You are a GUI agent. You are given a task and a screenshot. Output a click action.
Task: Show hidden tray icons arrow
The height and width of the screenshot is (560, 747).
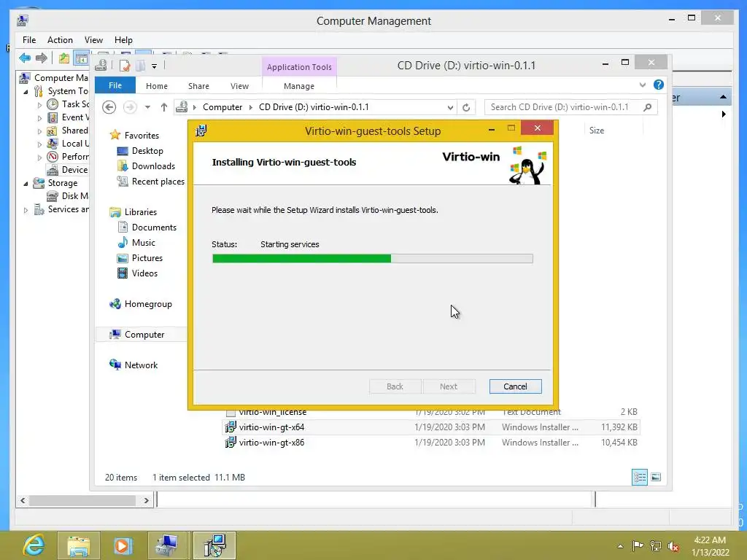(620, 546)
